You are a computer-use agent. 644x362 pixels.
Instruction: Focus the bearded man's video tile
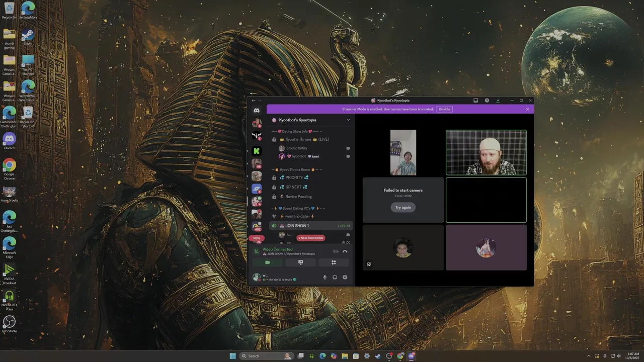coord(486,152)
